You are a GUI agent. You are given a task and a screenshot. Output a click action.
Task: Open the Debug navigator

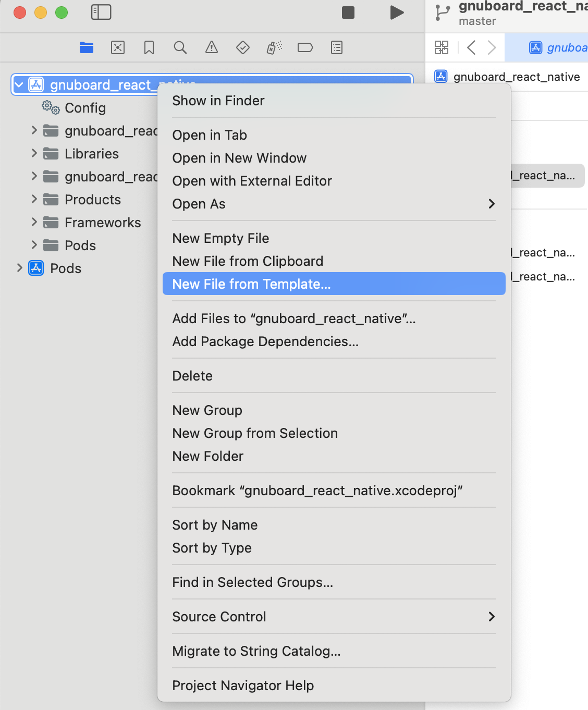[x=274, y=47]
